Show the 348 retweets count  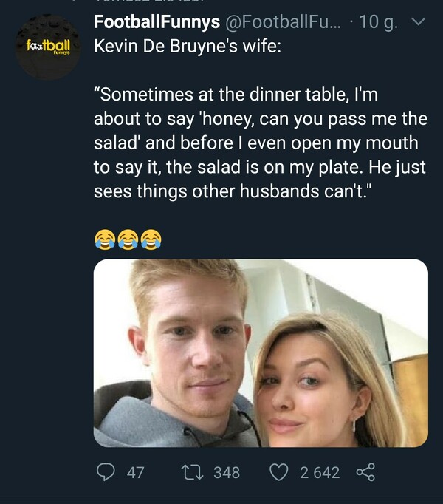(x=227, y=472)
